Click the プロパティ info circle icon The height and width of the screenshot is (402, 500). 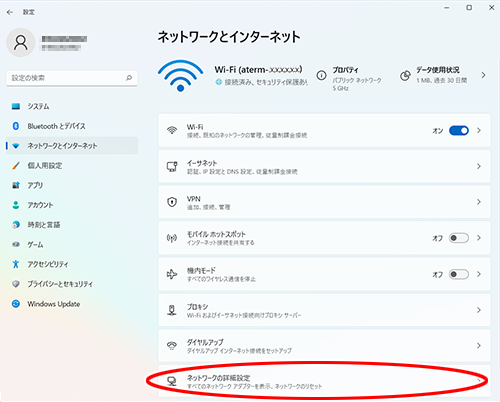321,76
